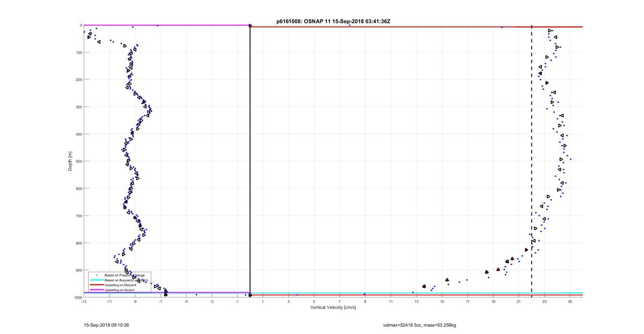Click the velocity axis tick label '5'
The width and height of the screenshot is (644, 334).
314,302
